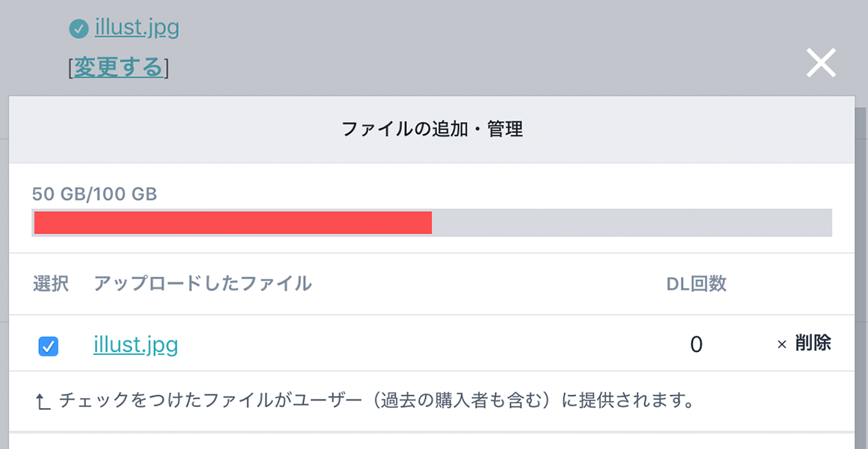The width and height of the screenshot is (868, 449).
Task: Click the 変更する link
Action: pos(118,67)
